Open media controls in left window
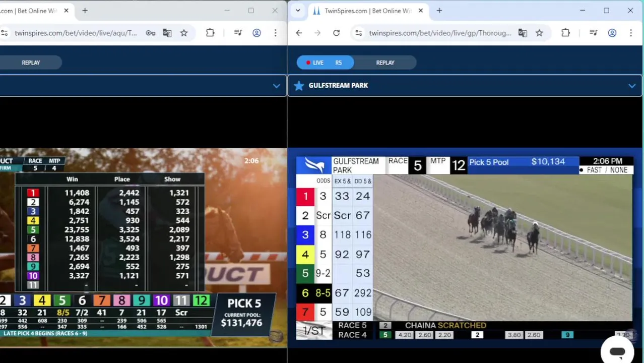Viewport: 644px width, 363px height. coord(238,33)
